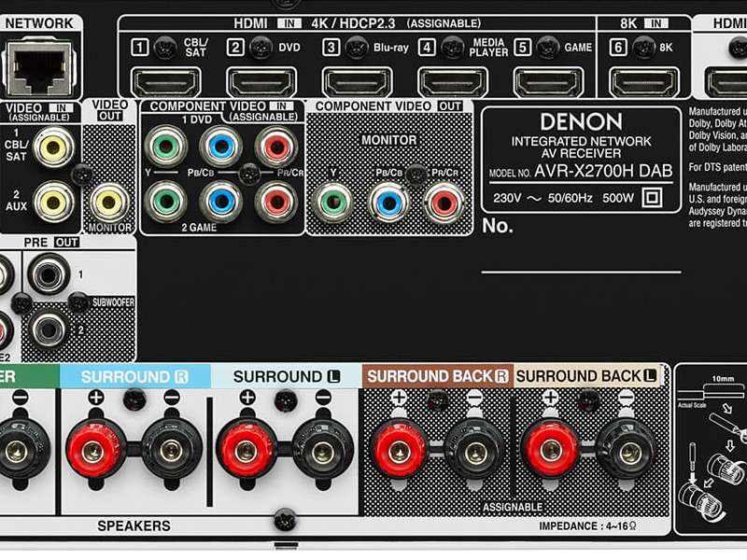This screenshot has width=747, height=560.
Task: Click the PRE OUT label
Action: point(51,243)
